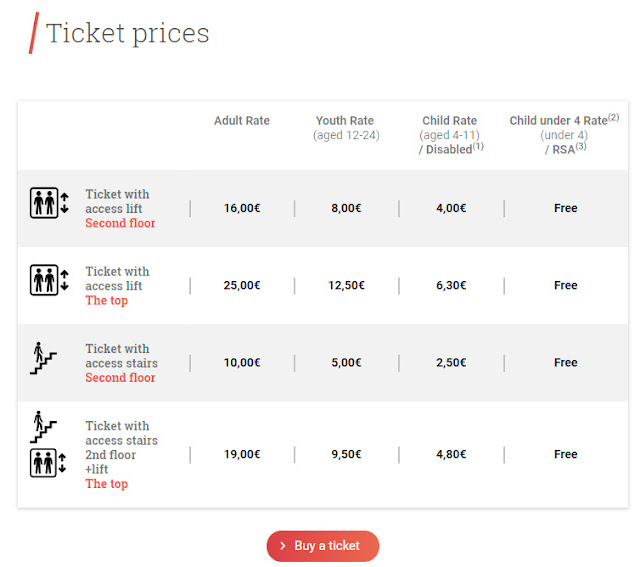The height and width of the screenshot is (567, 640).
Task: Click the 12,50€ youth top price
Action: (x=346, y=285)
